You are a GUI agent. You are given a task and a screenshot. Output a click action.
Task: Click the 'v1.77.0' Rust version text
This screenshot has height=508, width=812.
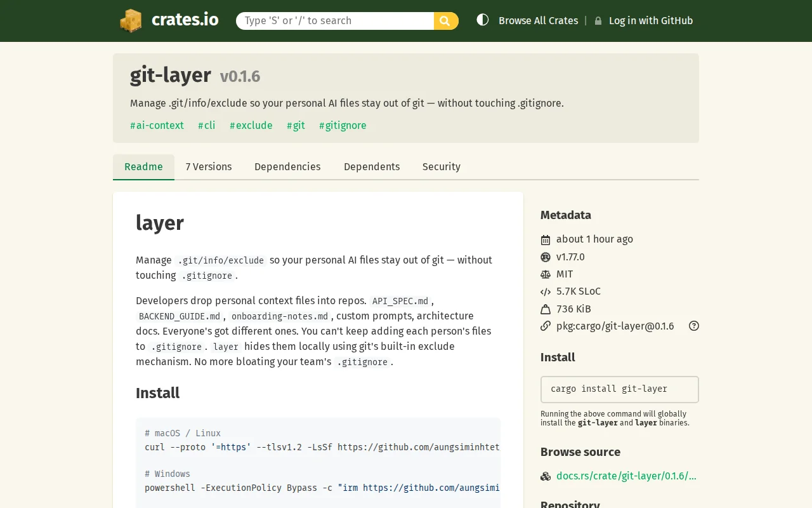[570, 257]
